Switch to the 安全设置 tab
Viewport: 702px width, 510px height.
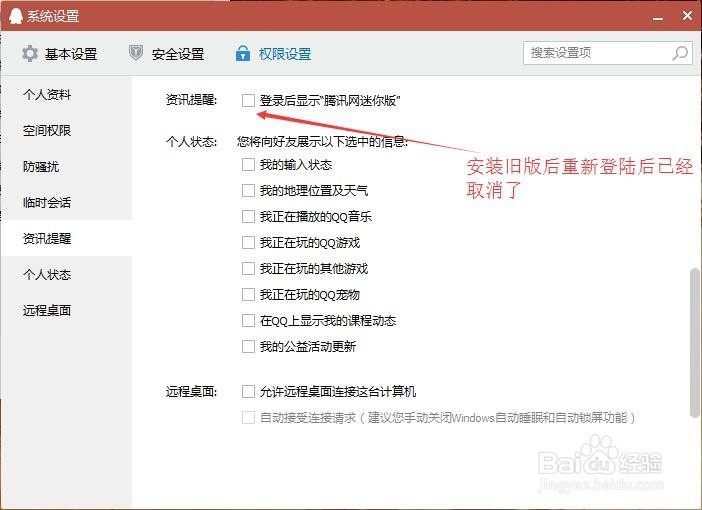(167, 54)
